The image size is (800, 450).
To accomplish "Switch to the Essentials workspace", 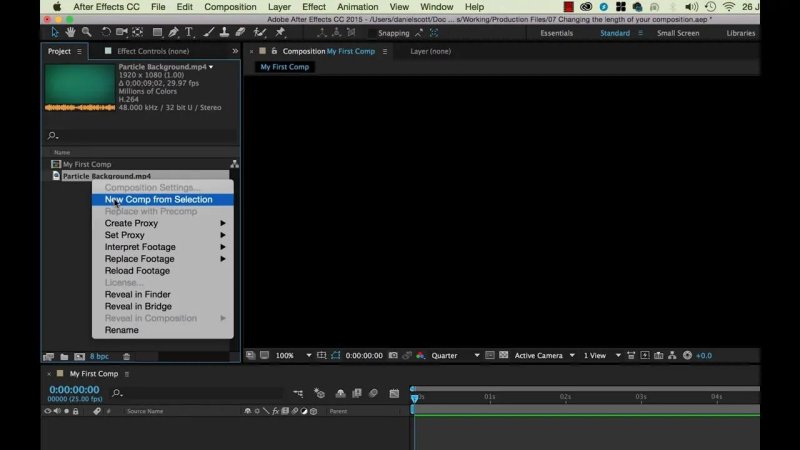I will (557, 33).
